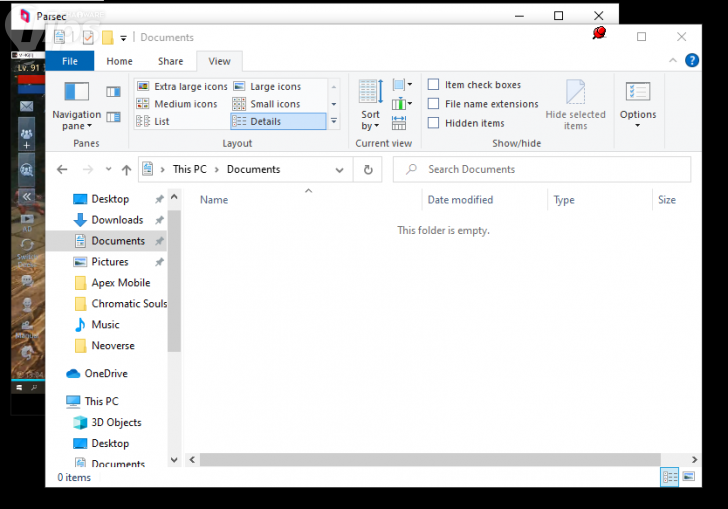Image resolution: width=728 pixels, height=509 pixels.
Task: Choose Small icons layout
Action: pos(267,104)
